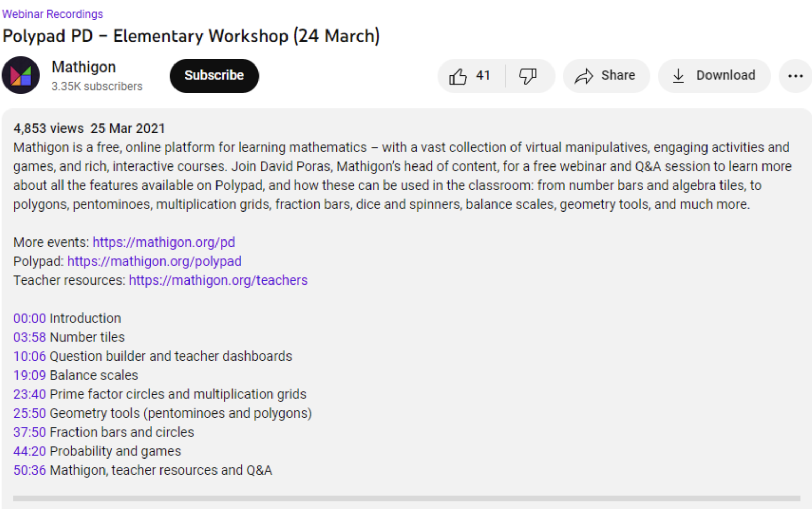The image size is (812, 509).
Task: Click the 4,853 views text
Action: [x=48, y=129]
